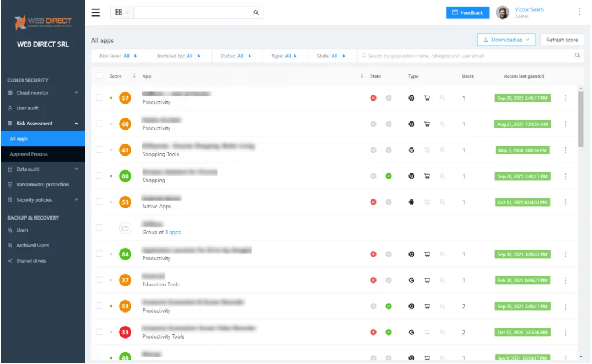Select All apps in sidebar
Image resolution: width=592 pixels, height=364 pixels.
[x=43, y=138]
